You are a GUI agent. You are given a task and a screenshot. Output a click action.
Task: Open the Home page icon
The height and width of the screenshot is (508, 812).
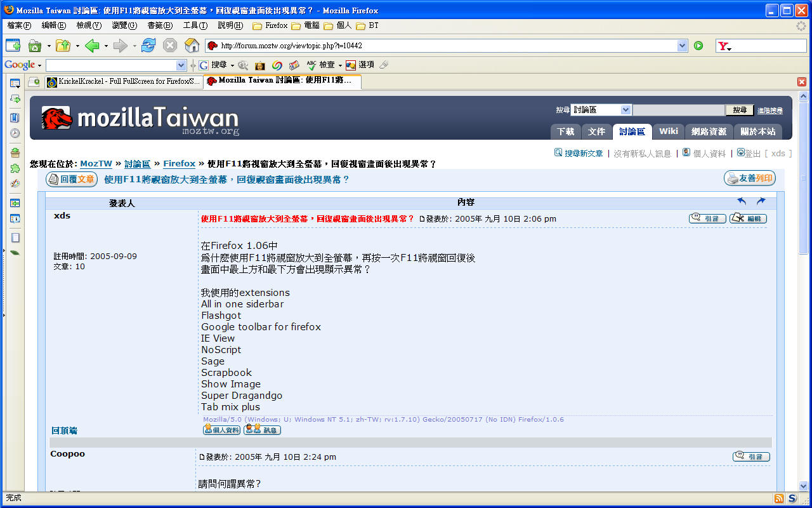[x=192, y=46]
